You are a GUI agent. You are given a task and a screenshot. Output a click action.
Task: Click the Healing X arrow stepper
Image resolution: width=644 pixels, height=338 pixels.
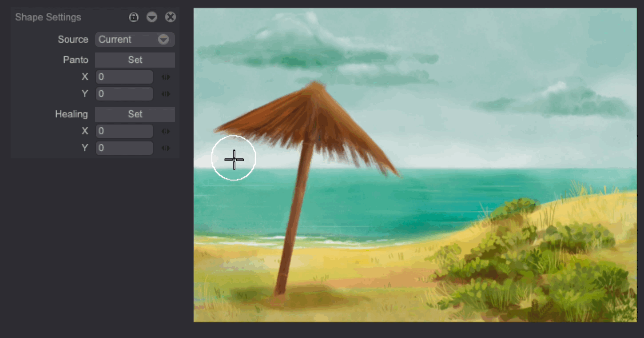tap(166, 132)
